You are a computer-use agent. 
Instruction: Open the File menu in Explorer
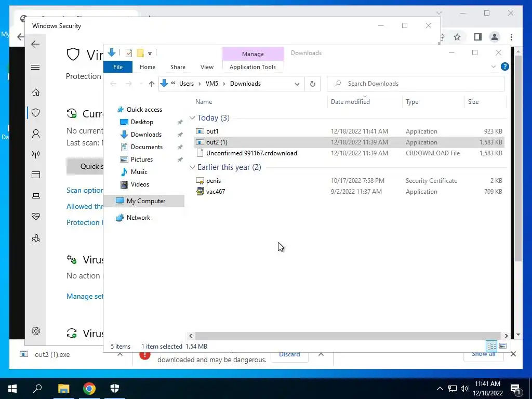tap(118, 67)
